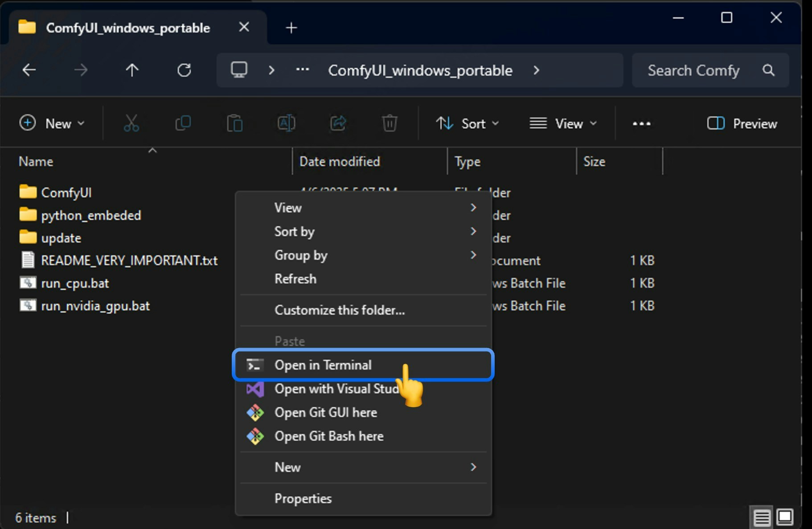Toggle the Preview pane
This screenshot has height=529, width=812.
point(742,123)
